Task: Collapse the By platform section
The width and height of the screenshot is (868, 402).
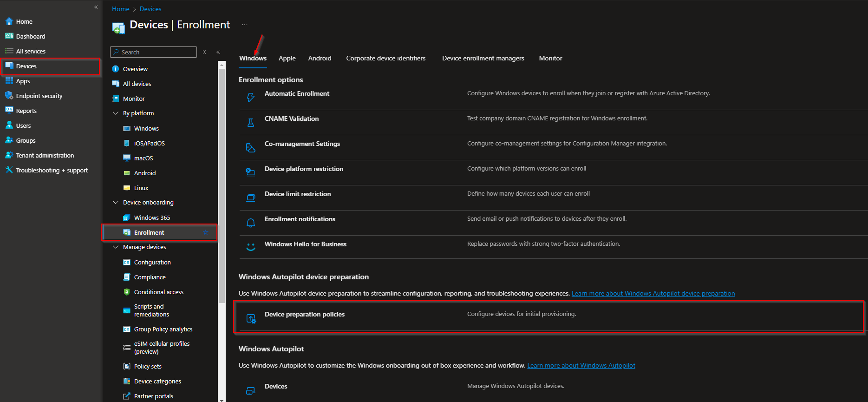Action: coord(116,113)
